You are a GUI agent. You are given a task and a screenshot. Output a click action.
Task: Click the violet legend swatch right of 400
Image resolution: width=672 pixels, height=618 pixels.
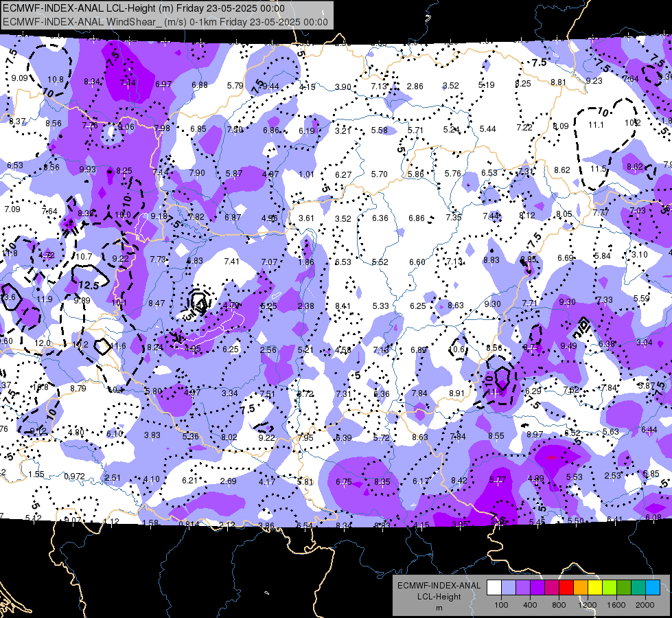[x=537, y=588]
